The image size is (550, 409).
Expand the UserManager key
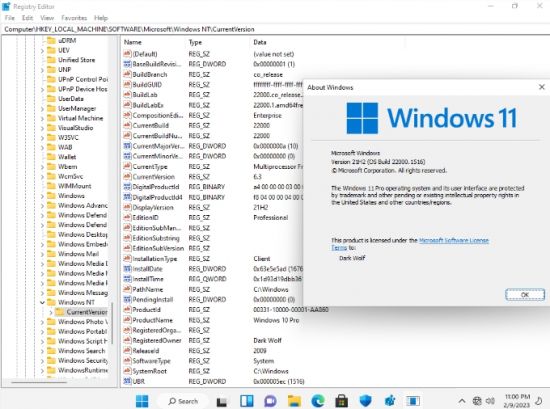42,109
